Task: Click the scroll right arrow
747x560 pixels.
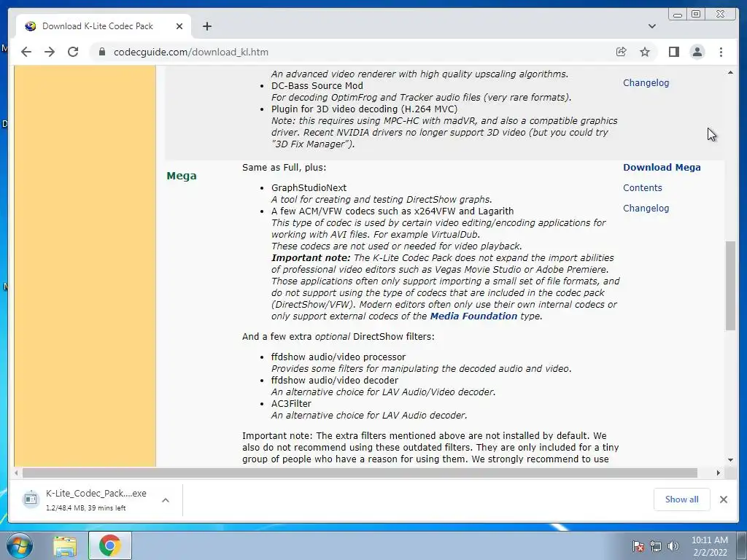Action: pyautogui.click(x=719, y=472)
